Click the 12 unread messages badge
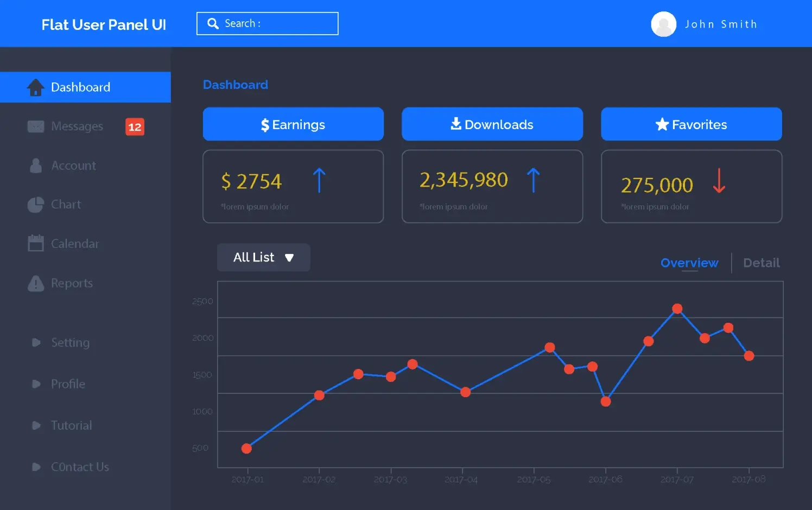The image size is (812, 510). pos(134,127)
